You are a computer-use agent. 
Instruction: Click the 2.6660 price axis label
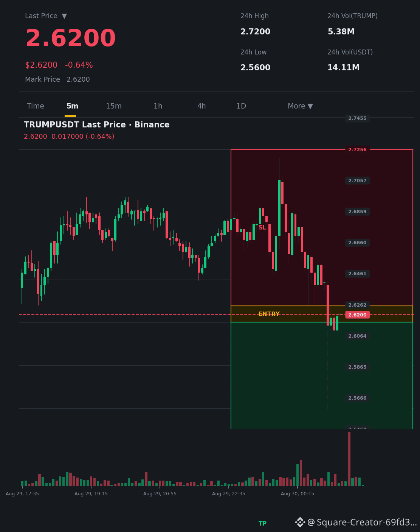358,243
